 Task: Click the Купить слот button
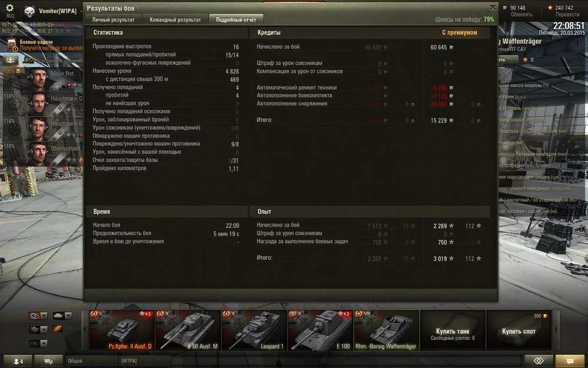(519, 331)
